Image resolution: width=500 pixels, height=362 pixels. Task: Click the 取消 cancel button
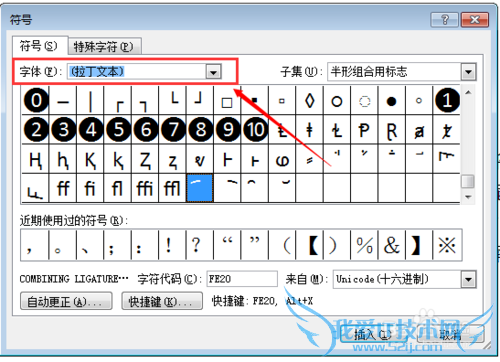pyautogui.click(x=450, y=334)
